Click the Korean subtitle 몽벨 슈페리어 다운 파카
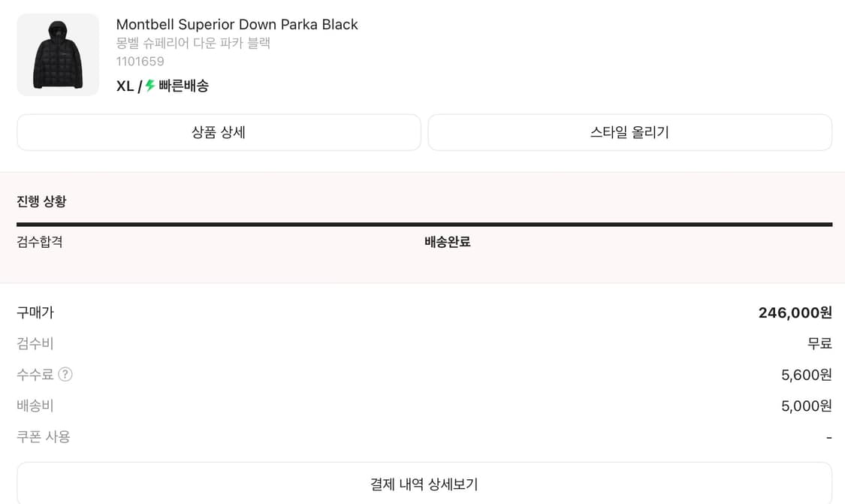Viewport: 845px width, 504px height. point(192,43)
